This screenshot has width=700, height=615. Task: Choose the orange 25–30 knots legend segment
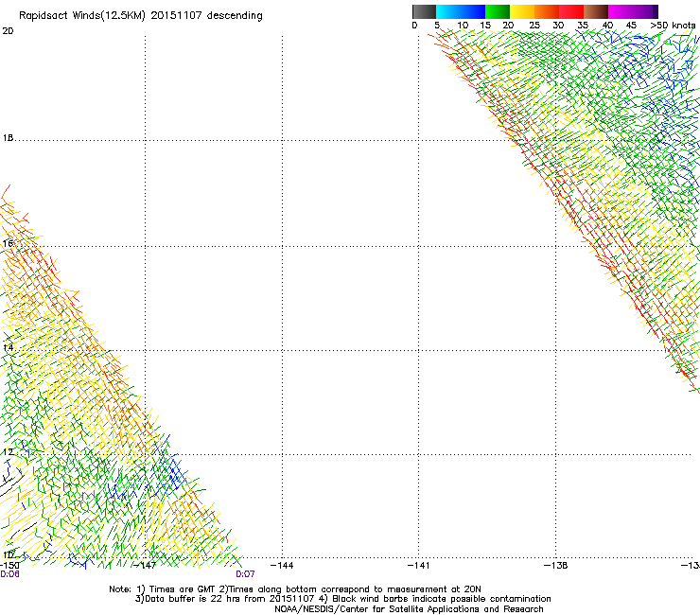pos(547,11)
